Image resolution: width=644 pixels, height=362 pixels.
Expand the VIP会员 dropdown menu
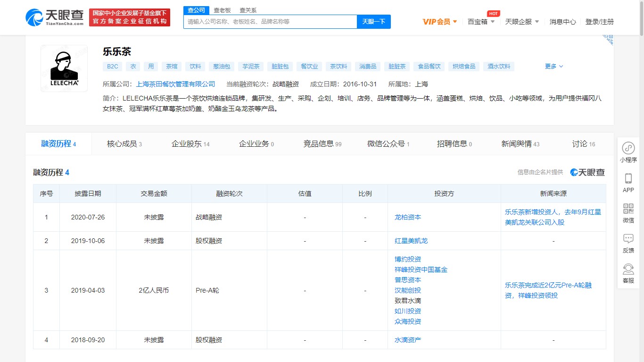pos(439,22)
